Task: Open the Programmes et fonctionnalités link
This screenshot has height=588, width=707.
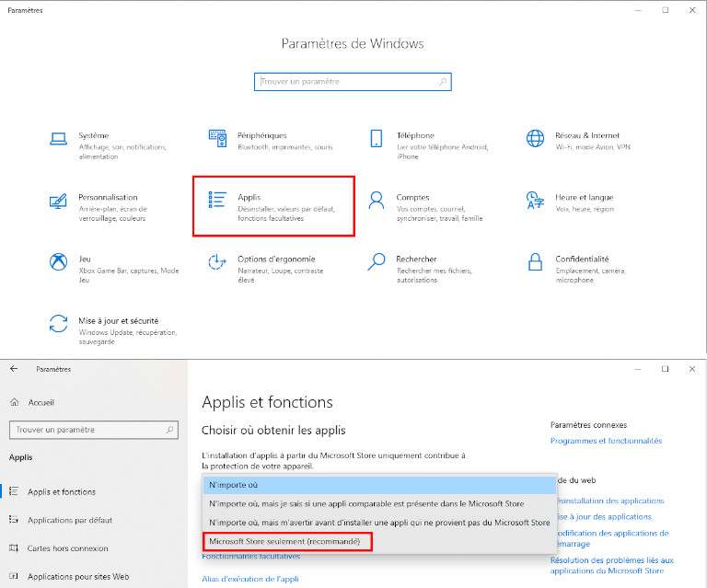Action: [606, 441]
